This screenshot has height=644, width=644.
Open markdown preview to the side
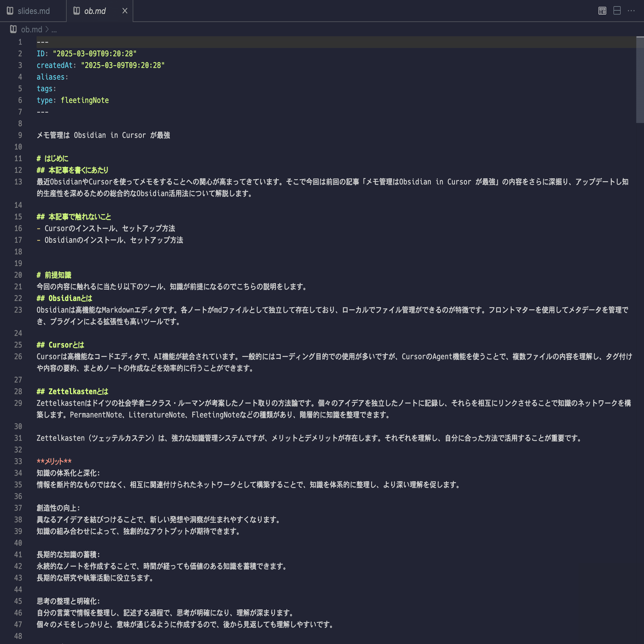[x=602, y=11]
